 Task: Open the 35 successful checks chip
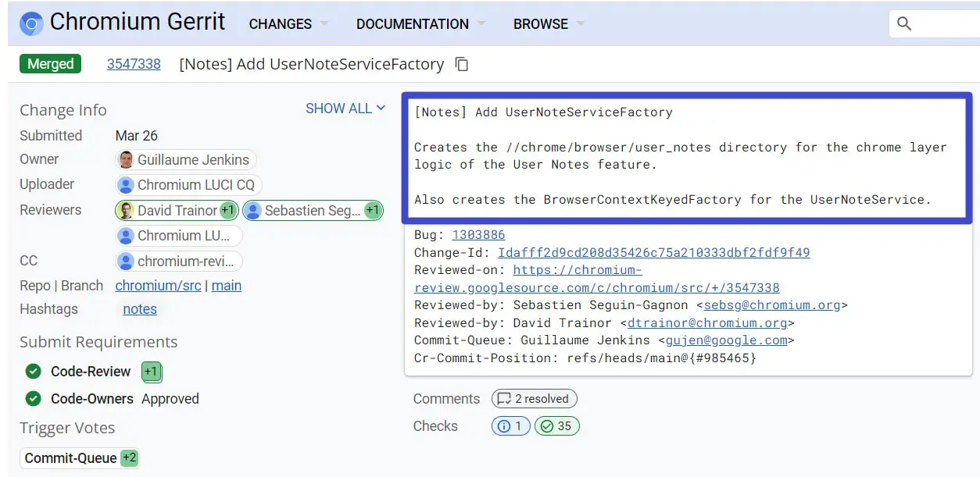click(x=557, y=426)
